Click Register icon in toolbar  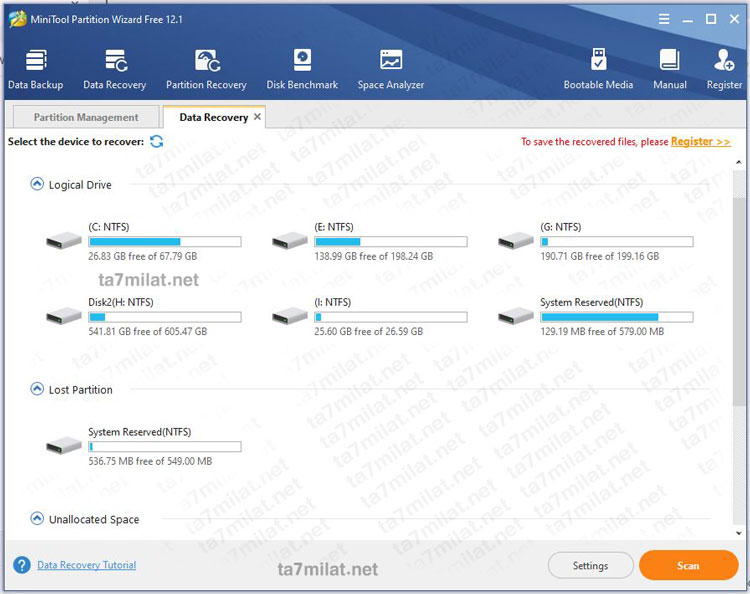point(724,69)
